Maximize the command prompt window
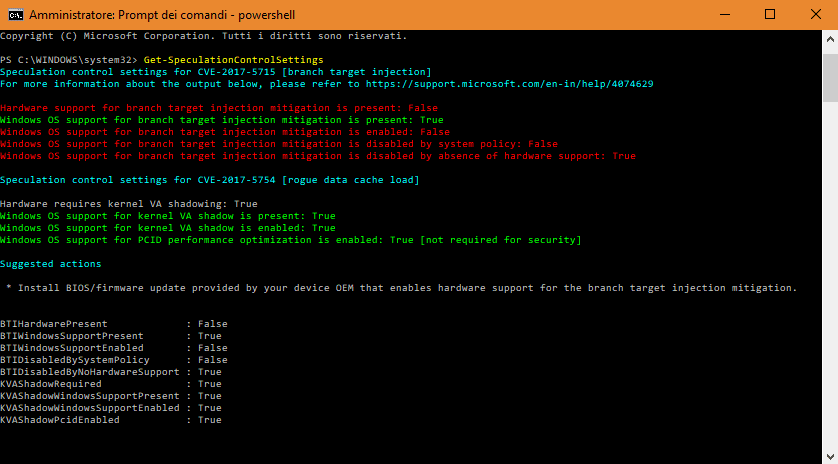 [770, 14]
